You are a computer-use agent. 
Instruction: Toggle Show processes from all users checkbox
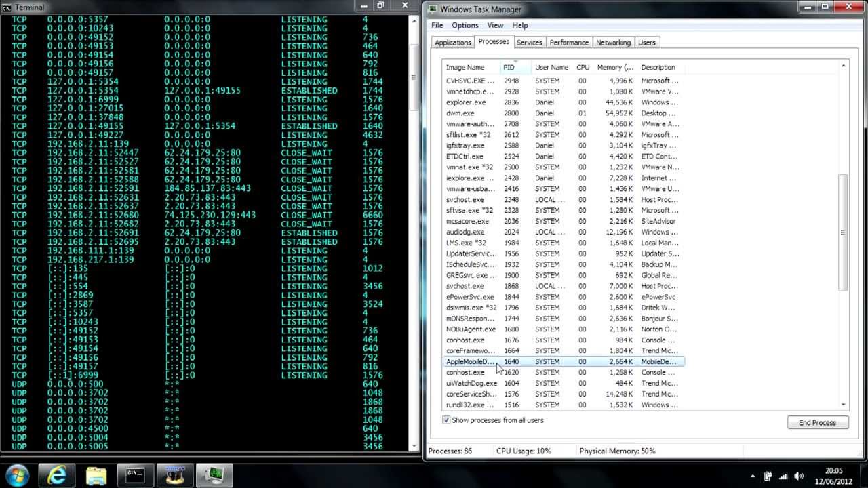pos(446,420)
